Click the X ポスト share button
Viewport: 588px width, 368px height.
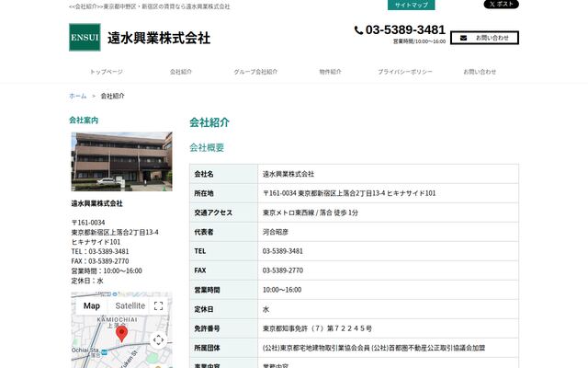coord(502,4)
